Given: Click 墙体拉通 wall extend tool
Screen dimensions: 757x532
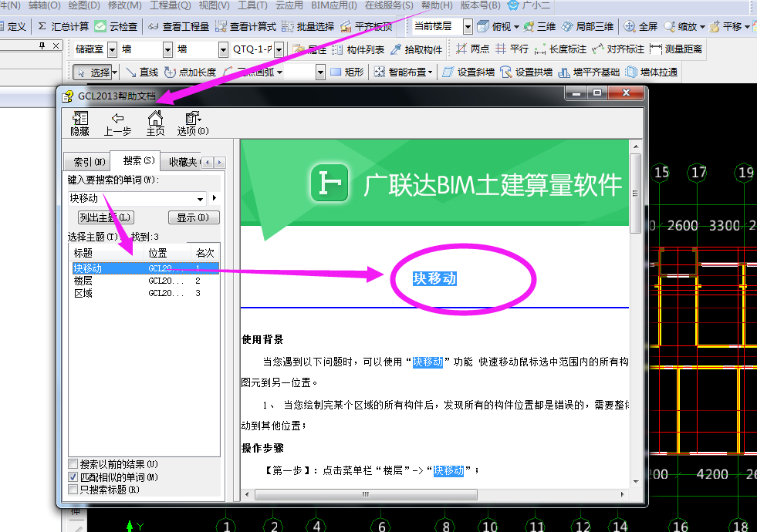Looking at the screenshot, I should click(651, 72).
